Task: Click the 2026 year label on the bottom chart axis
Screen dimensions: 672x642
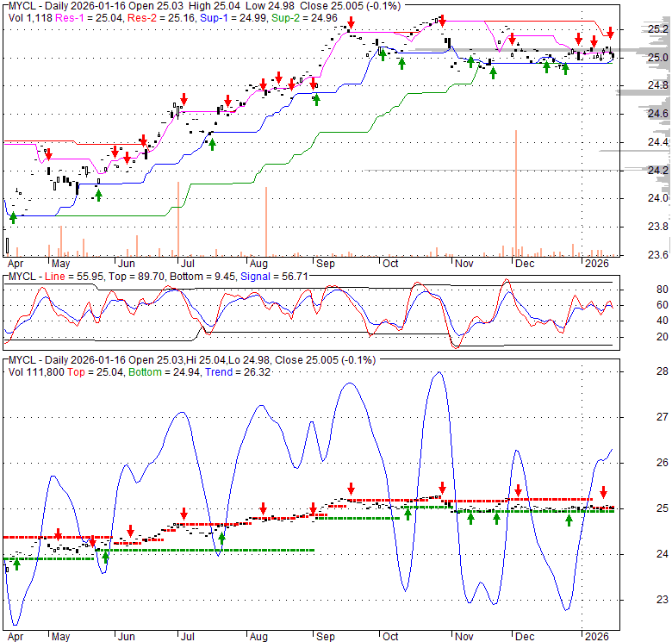Action: pos(595,637)
